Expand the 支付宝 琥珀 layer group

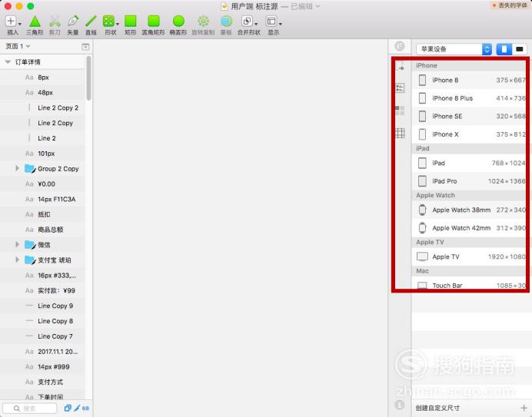pyautogui.click(x=17, y=260)
